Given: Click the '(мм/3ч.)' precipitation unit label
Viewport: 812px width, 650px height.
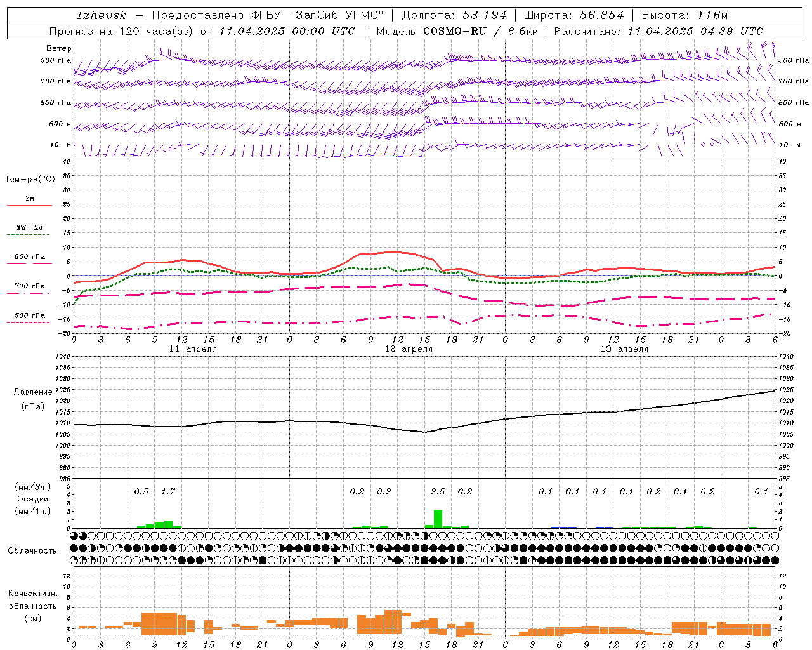Looking at the screenshot, I should [33, 487].
